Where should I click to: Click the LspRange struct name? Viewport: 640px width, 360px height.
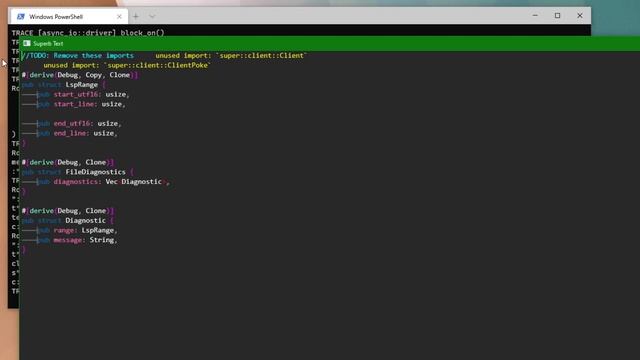(x=82, y=85)
